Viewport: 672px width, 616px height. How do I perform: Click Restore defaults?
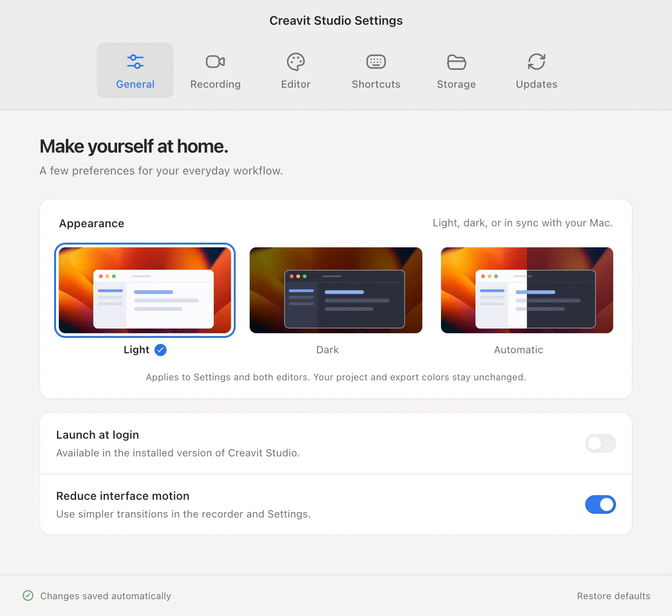click(614, 596)
